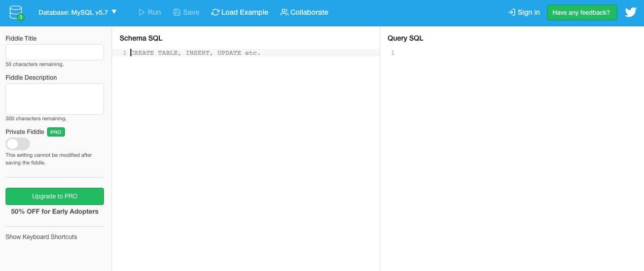644x271 pixels.
Task: Click the Save floppy disk icon
Action: [176, 12]
